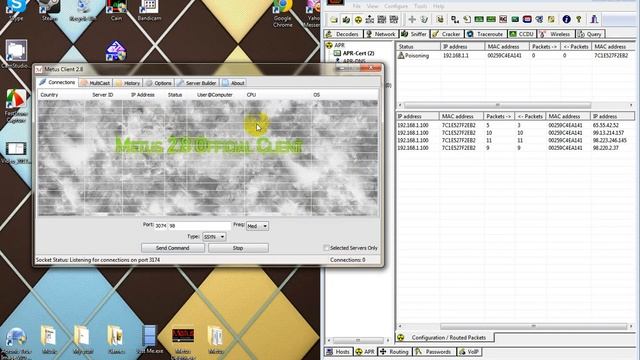This screenshot has width=640, height=360.
Task: Open the File menu in Cain
Action: [357, 6]
